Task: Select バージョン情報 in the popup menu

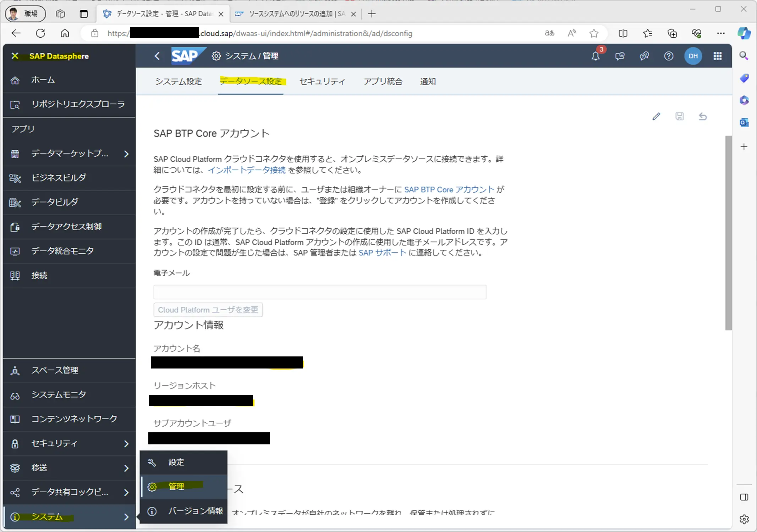Action: coord(183,511)
